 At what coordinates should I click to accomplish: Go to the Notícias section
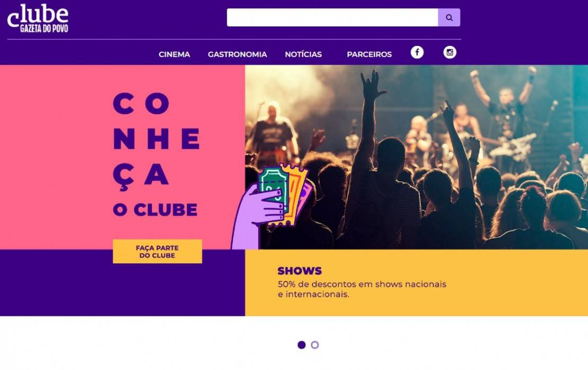[304, 55]
